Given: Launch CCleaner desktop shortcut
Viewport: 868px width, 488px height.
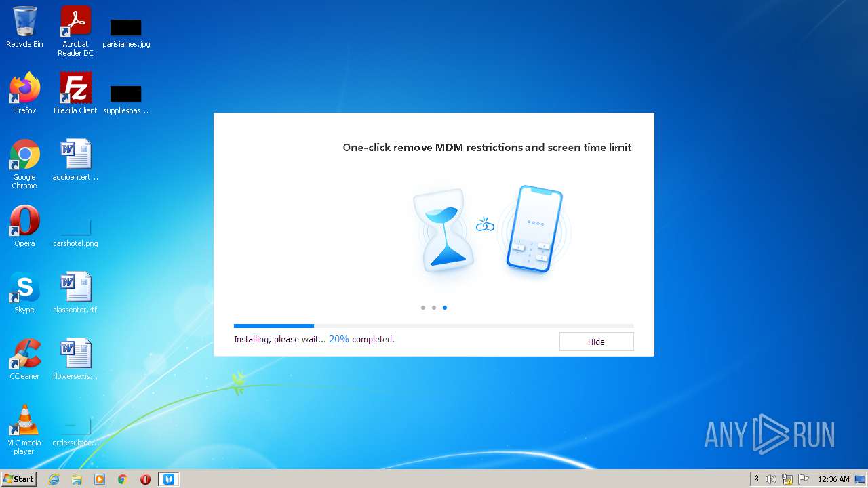Looking at the screenshot, I should coord(24,359).
